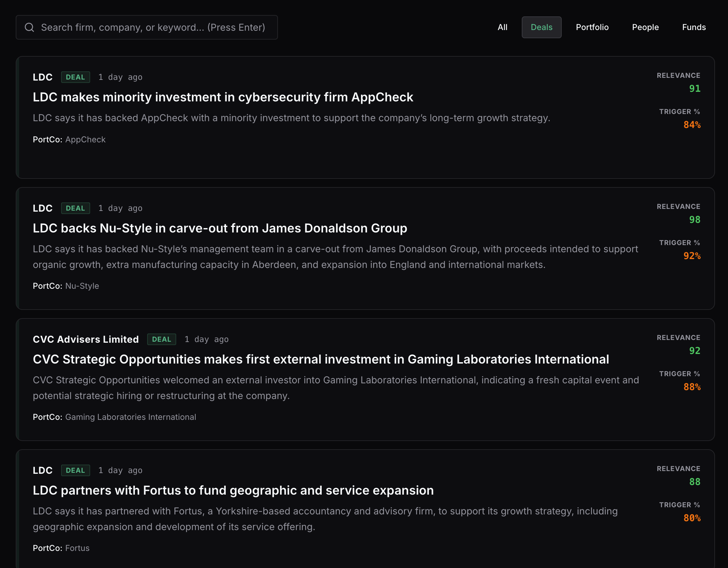Open the Gaming Laboratories International headline
The height and width of the screenshot is (568, 728).
click(x=321, y=359)
